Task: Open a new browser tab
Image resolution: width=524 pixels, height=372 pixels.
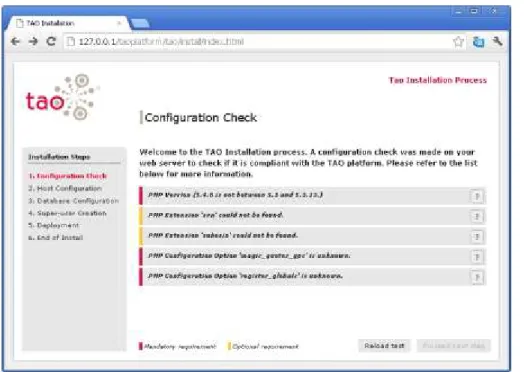Action: [140, 23]
